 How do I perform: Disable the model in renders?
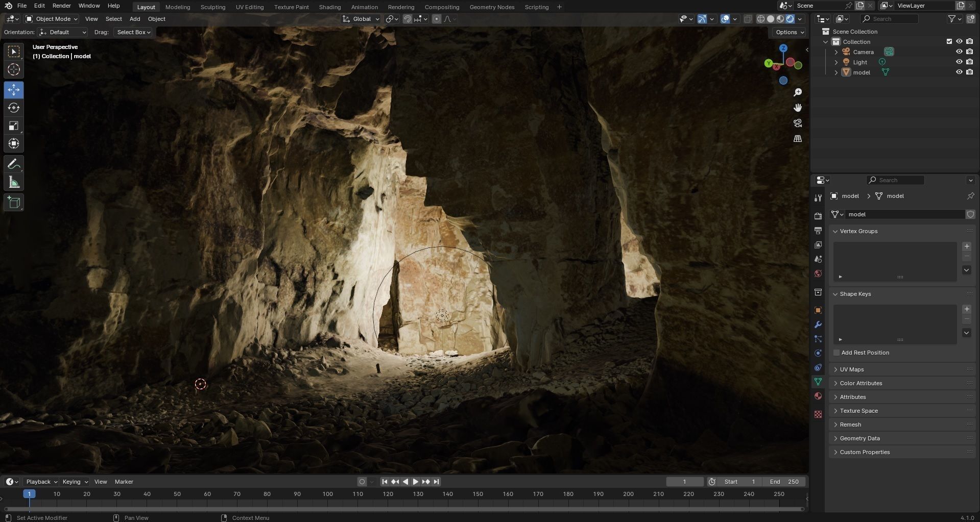969,72
